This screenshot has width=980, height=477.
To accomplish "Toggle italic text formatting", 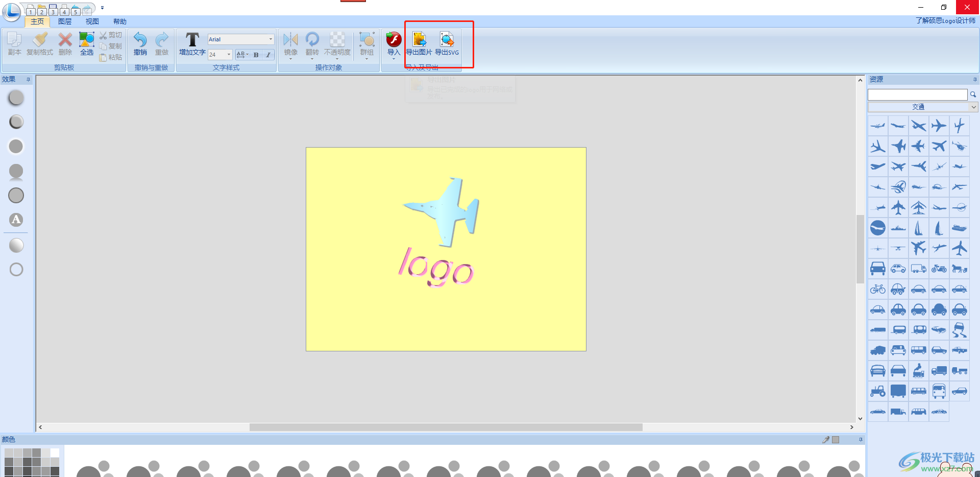I will pyautogui.click(x=268, y=55).
